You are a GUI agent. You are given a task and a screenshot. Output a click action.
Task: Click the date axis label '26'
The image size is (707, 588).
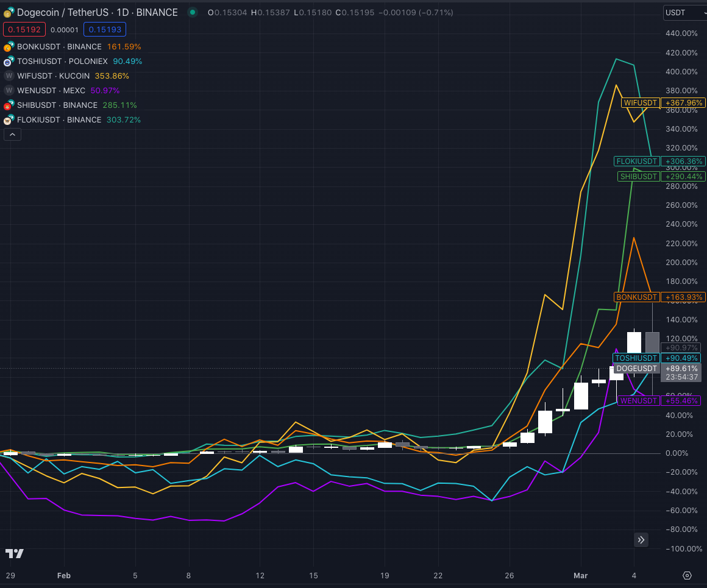[509, 575]
